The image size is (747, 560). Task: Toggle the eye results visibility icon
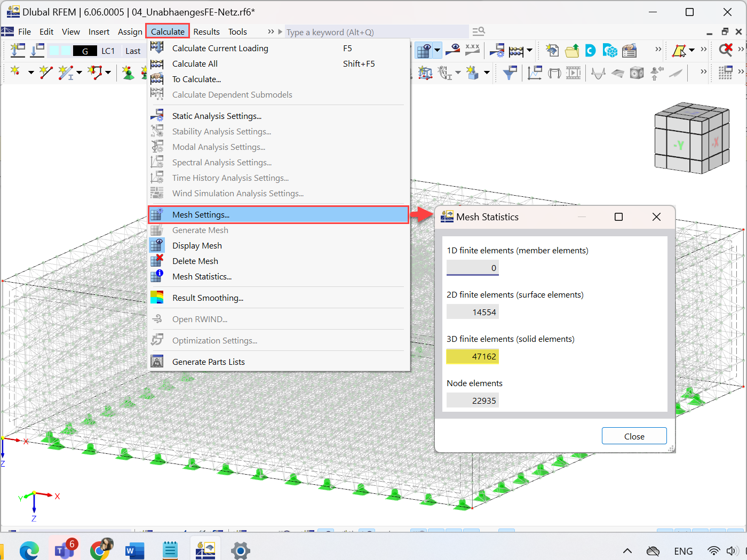pyautogui.click(x=453, y=50)
